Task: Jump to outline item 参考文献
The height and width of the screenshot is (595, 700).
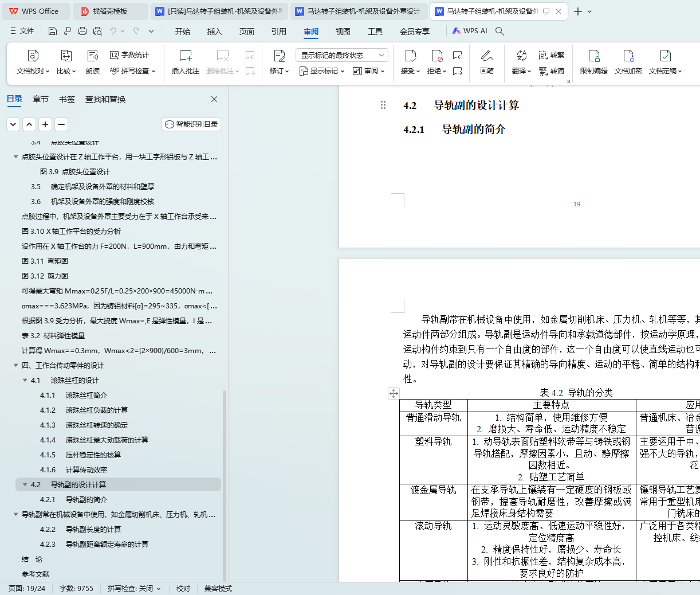Action: (36, 574)
